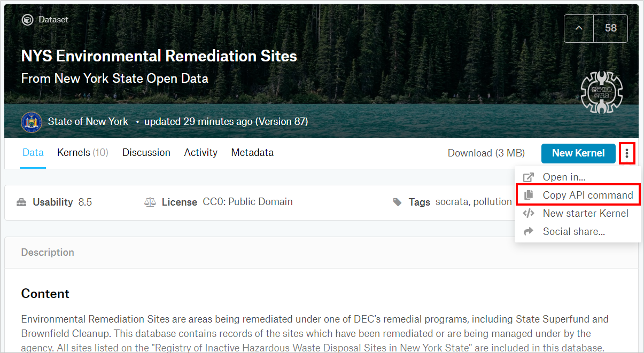Click the New Kernel button
The height and width of the screenshot is (353, 644).
[578, 153]
